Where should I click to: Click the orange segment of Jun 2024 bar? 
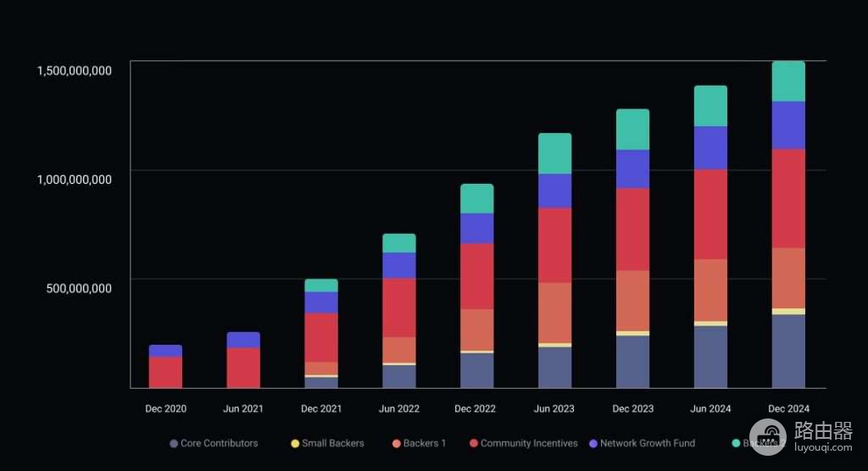tap(711, 290)
